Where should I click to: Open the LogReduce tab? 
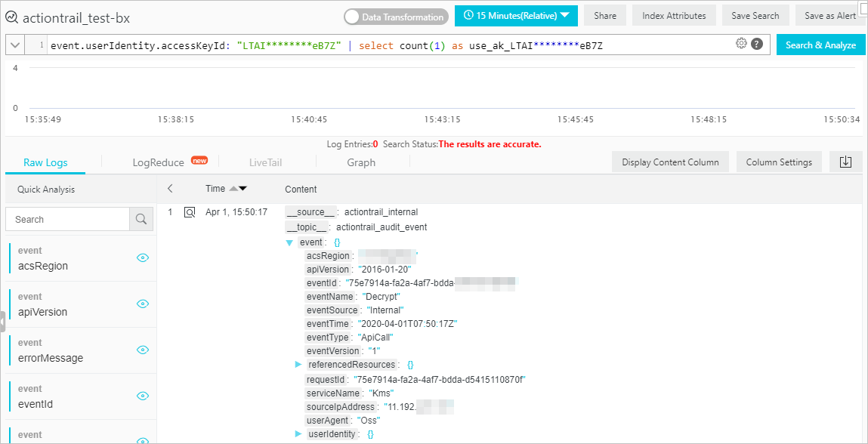pyautogui.click(x=159, y=163)
